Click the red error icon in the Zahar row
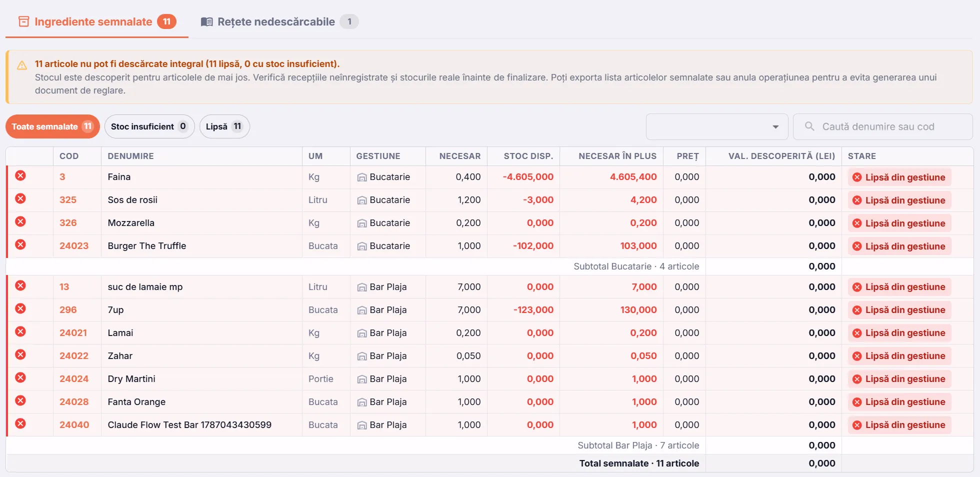980x477 pixels. tap(20, 354)
